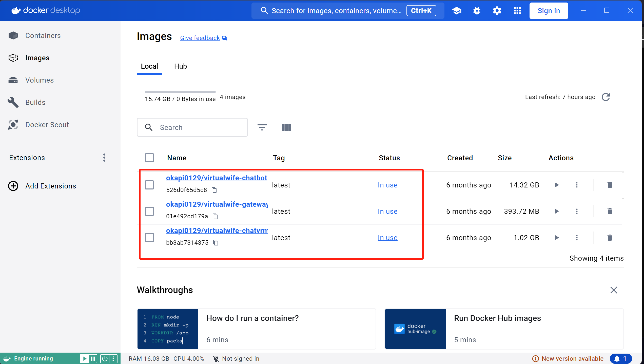Click the Not signed in status
The image size is (644, 364).
[x=236, y=358]
